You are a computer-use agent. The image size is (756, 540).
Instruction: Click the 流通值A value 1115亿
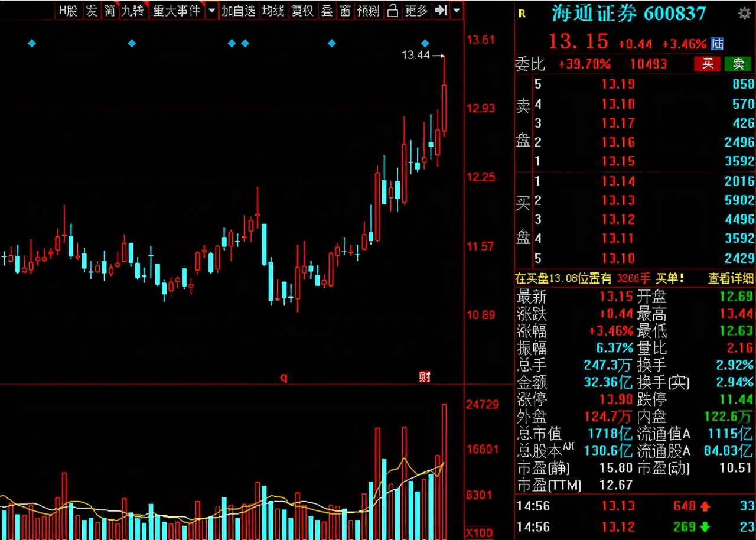coord(731,434)
